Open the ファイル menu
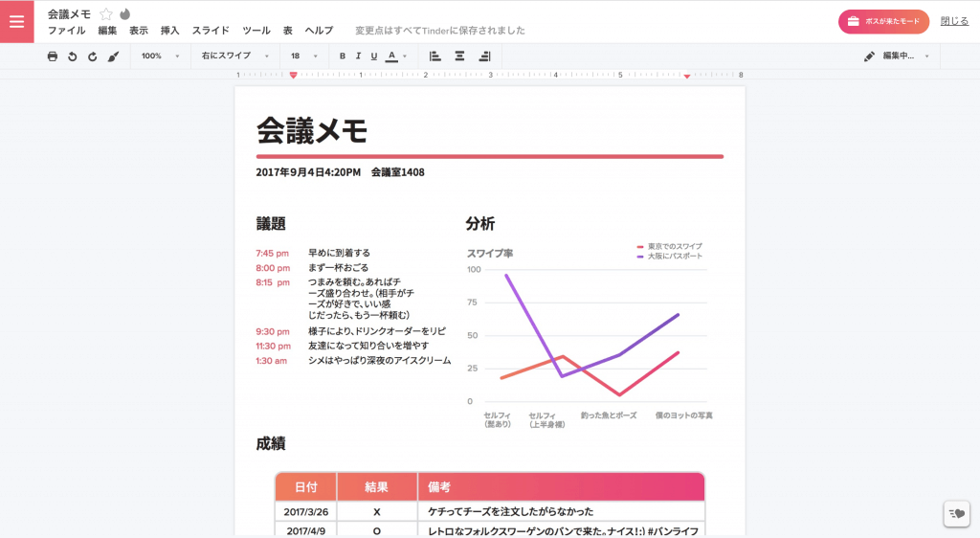980x538 pixels. [66, 31]
